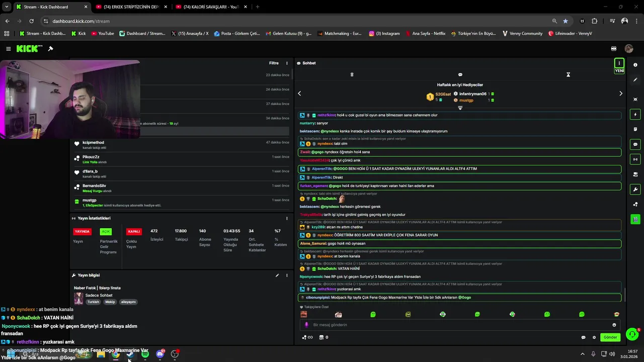Open the Filtre activity filter
The width and height of the screenshot is (644, 362).
coord(274,63)
